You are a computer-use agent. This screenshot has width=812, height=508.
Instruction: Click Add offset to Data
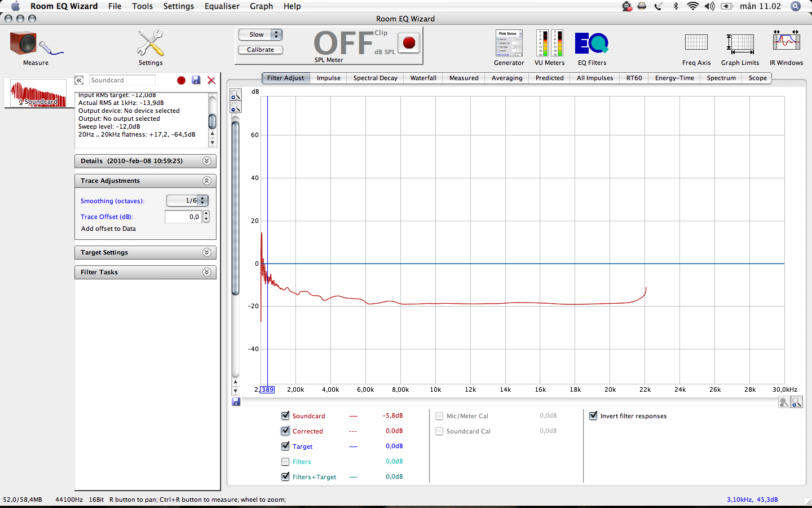coord(108,229)
